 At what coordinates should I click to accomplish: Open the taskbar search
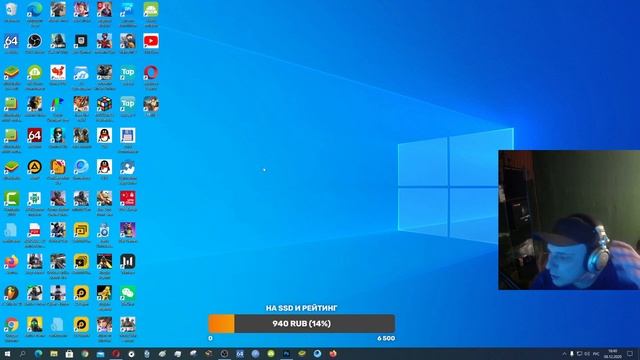pos(22,354)
